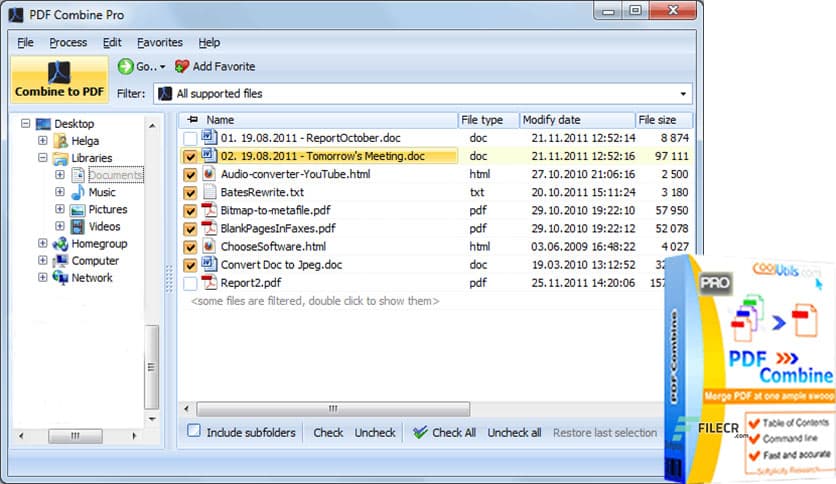The width and height of the screenshot is (836, 484).
Task: Click the text file icon of BatesRewrite.txt
Action: pyautogui.click(x=209, y=192)
